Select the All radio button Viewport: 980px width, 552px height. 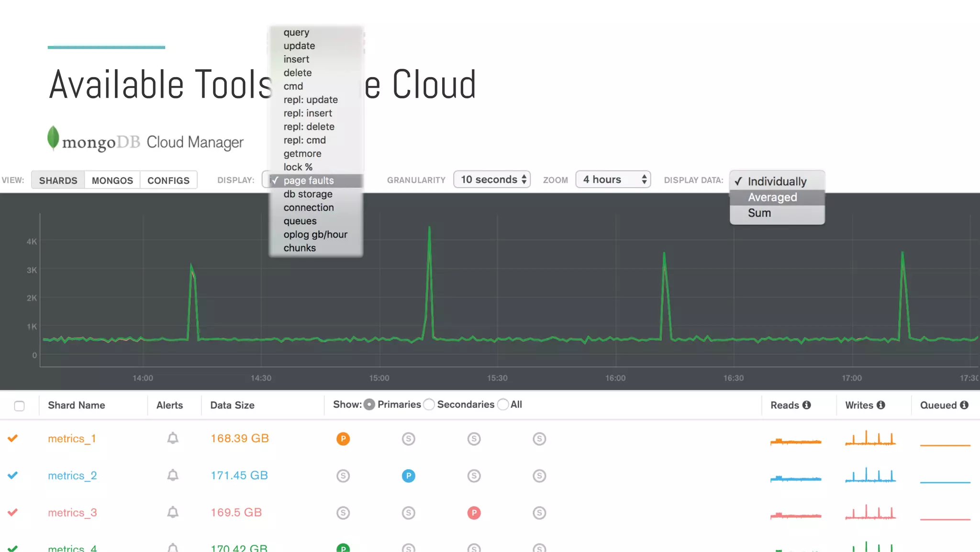[503, 405]
